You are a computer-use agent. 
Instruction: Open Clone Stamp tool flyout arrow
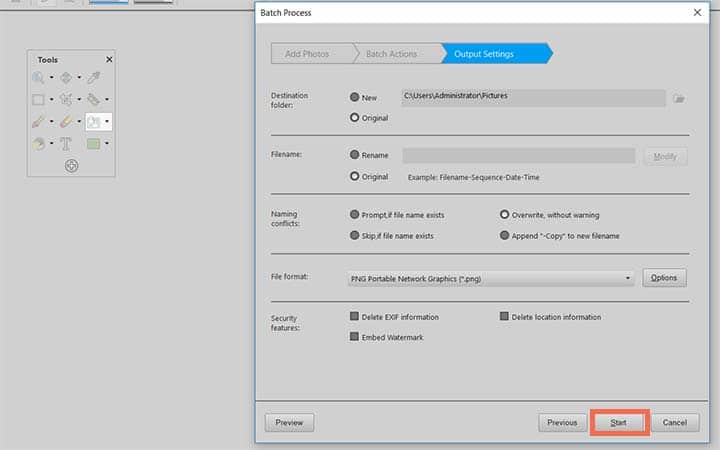[107, 121]
